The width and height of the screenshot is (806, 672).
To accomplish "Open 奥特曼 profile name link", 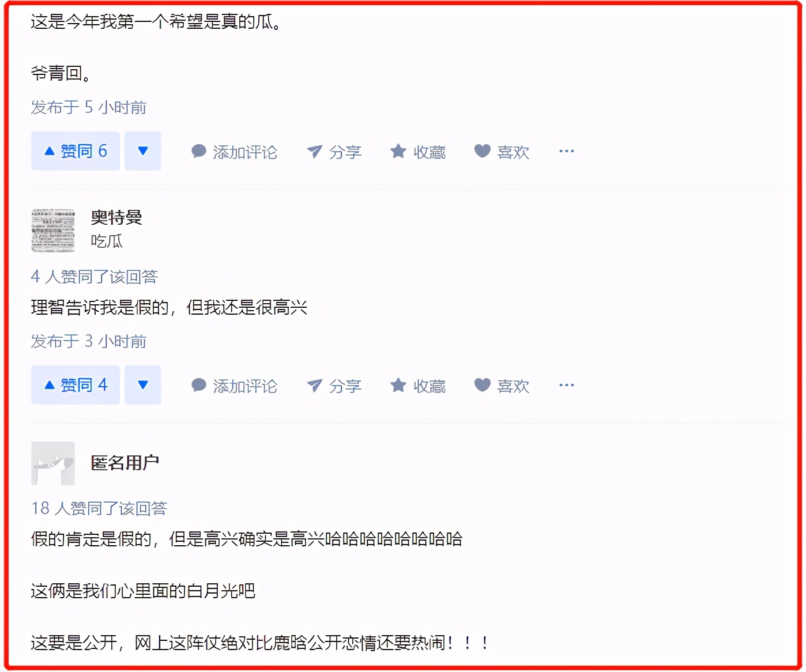I will pyautogui.click(x=116, y=217).
